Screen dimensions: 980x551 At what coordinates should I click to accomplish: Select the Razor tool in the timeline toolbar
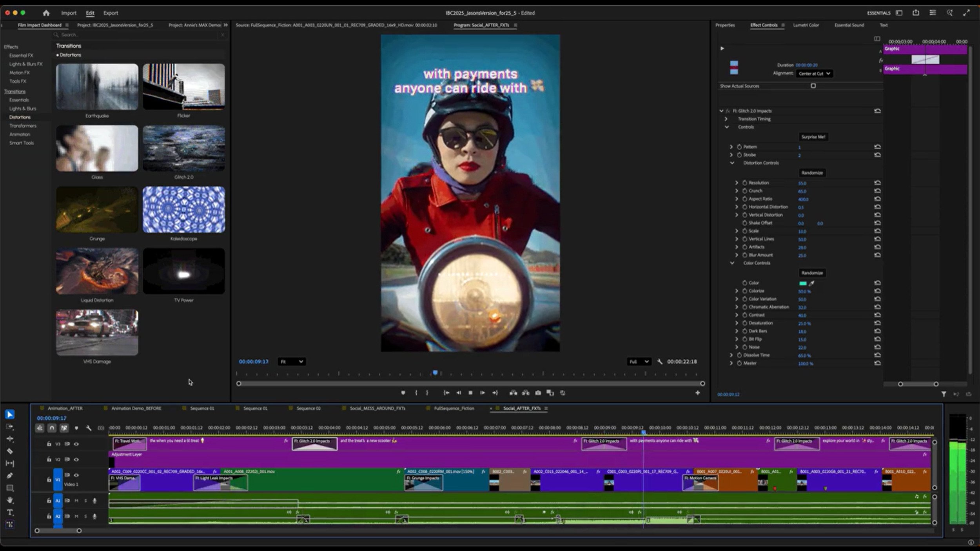tap(11, 451)
